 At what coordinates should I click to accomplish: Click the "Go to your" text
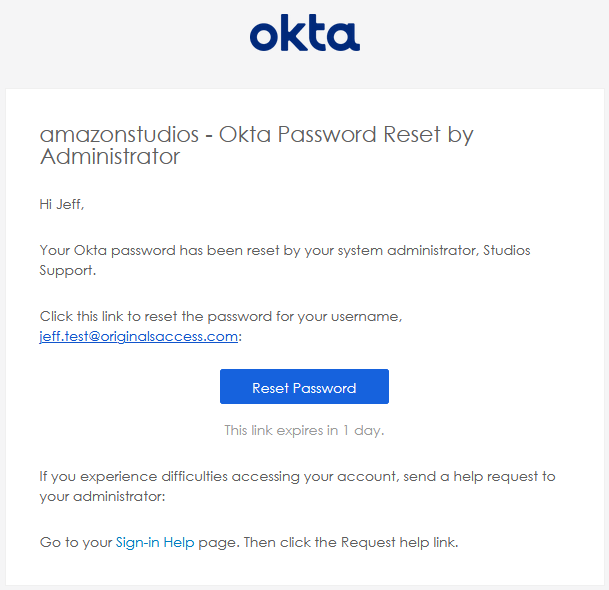[x=76, y=542]
